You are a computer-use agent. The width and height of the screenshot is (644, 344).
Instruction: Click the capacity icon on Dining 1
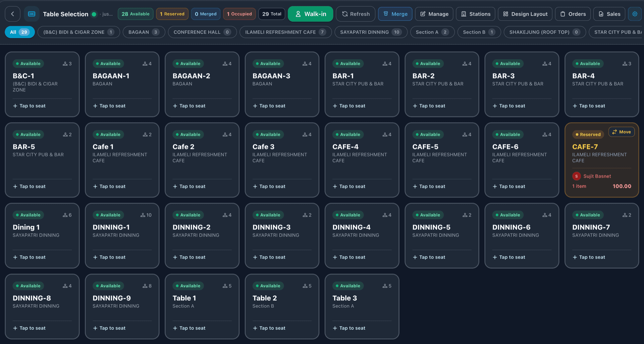coord(65,215)
